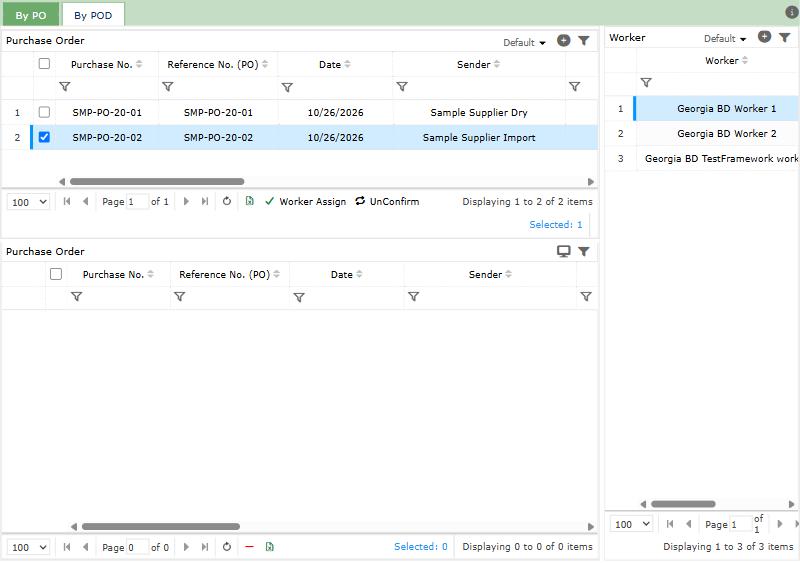Sort top grid by Date column
The width and height of the screenshot is (800, 563).
click(x=335, y=64)
